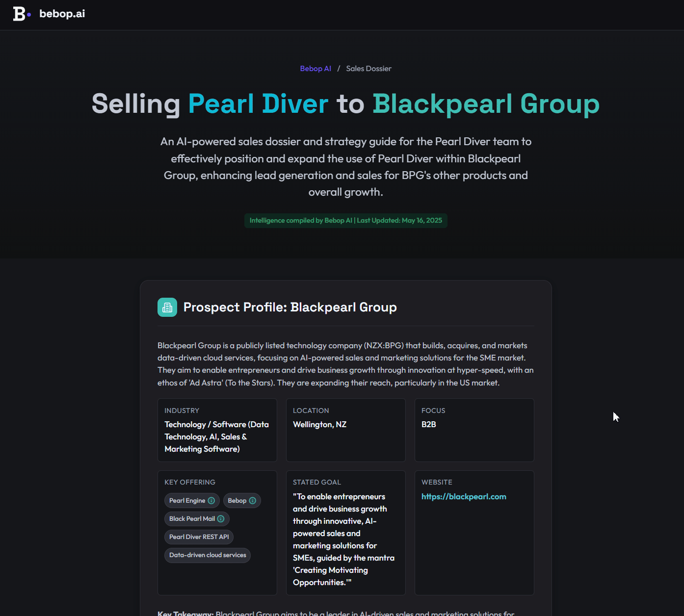
Task: Open the https://blackpearl.com website link
Action: pos(464,497)
